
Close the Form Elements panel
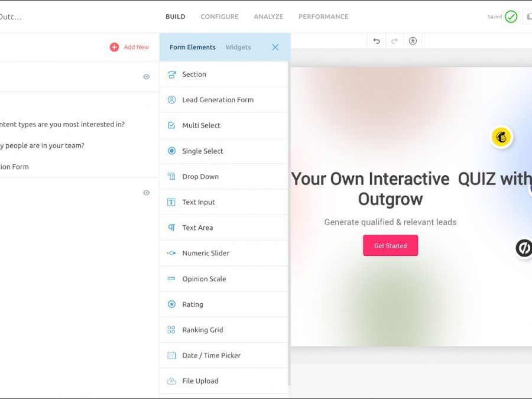[x=275, y=47]
